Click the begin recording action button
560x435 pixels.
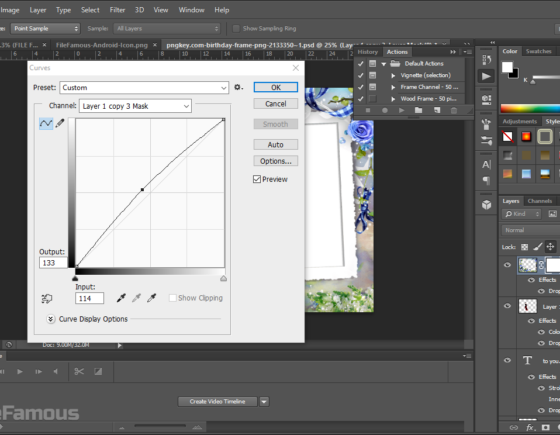385,110
